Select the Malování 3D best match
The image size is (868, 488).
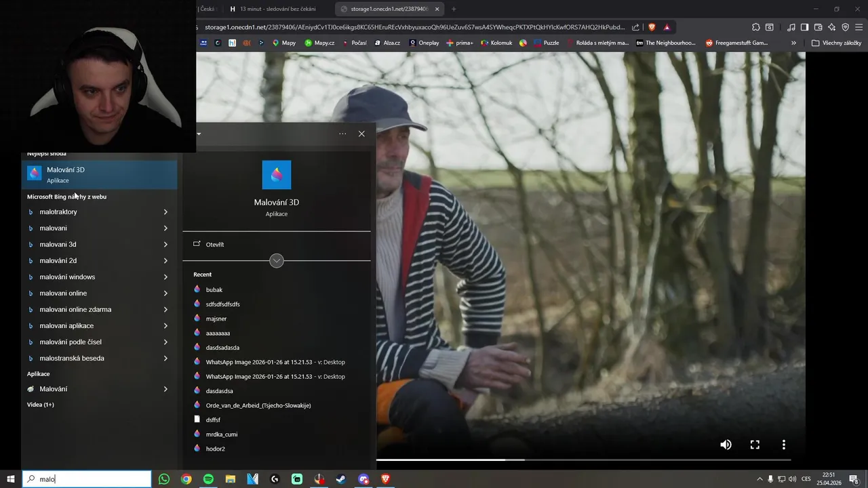(99, 175)
